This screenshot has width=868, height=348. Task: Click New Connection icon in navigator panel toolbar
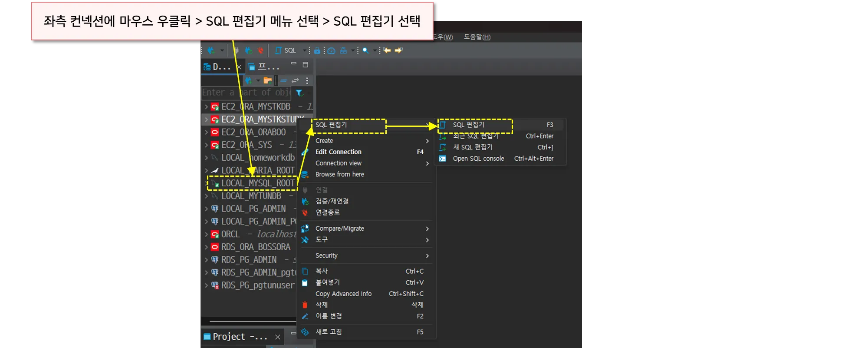tap(248, 80)
